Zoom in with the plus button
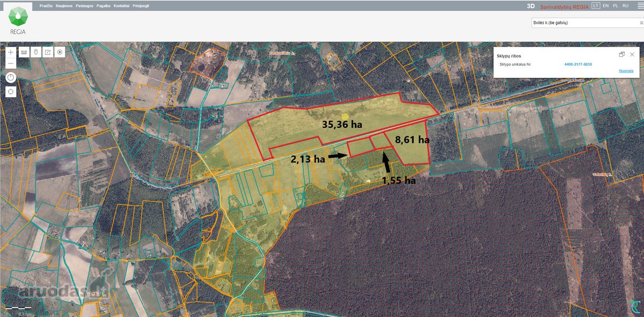The image size is (644, 317). [11, 52]
